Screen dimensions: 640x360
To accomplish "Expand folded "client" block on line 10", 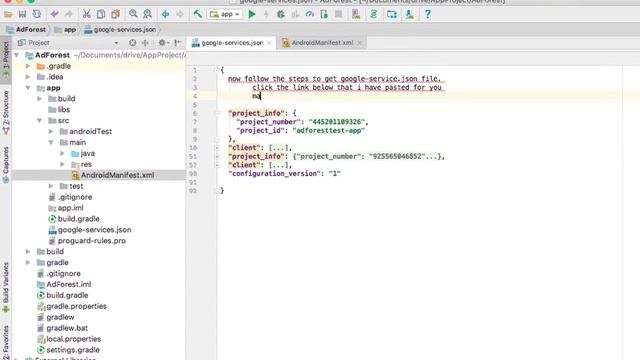I will coord(218,148).
